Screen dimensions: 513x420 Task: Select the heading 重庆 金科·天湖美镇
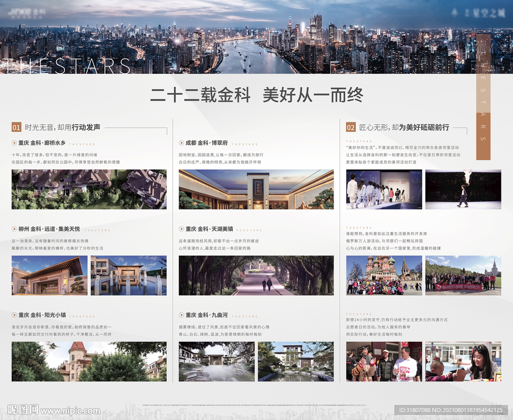pos(209,229)
